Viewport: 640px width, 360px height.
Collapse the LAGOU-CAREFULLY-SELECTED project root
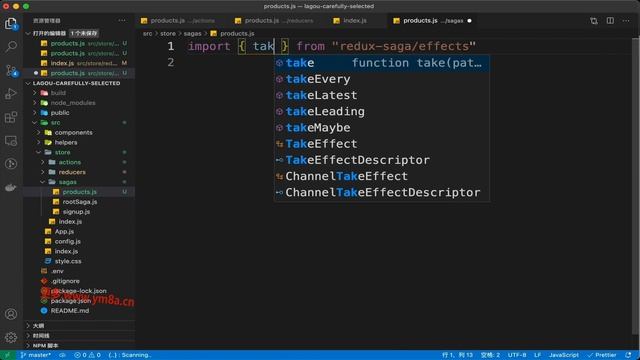coord(28,83)
